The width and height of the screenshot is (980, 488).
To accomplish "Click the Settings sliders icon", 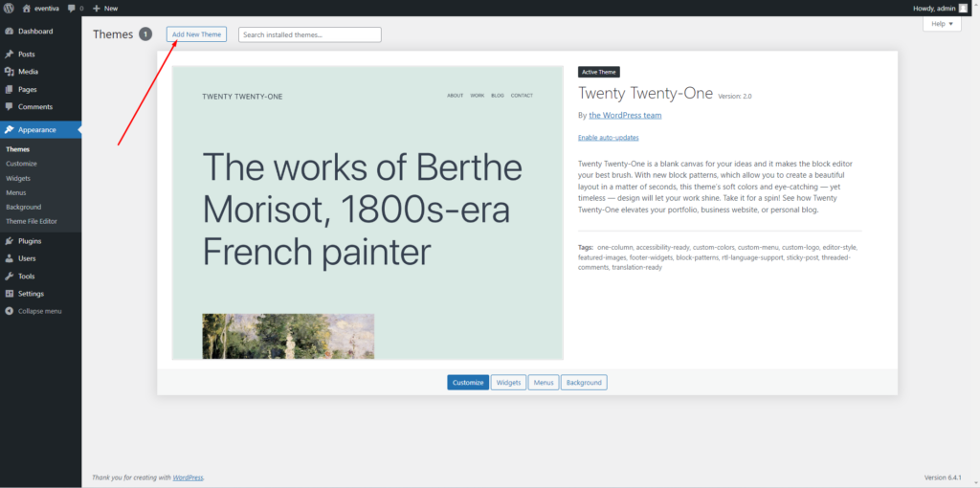I will [x=10, y=294].
